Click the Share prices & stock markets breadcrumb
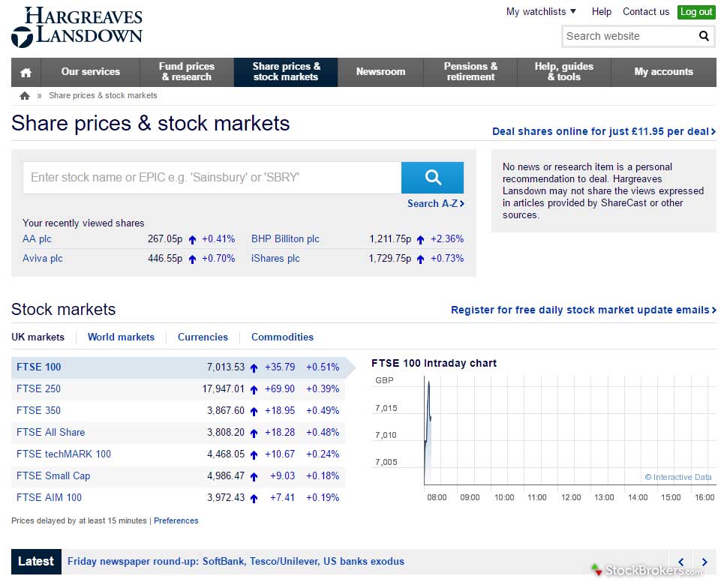The height and width of the screenshot is (588, 721). 103,95
